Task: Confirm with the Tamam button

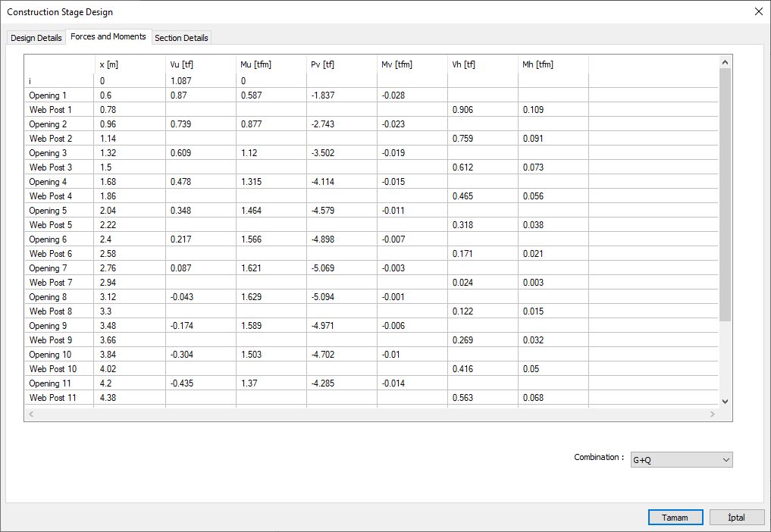Action: 675,518
